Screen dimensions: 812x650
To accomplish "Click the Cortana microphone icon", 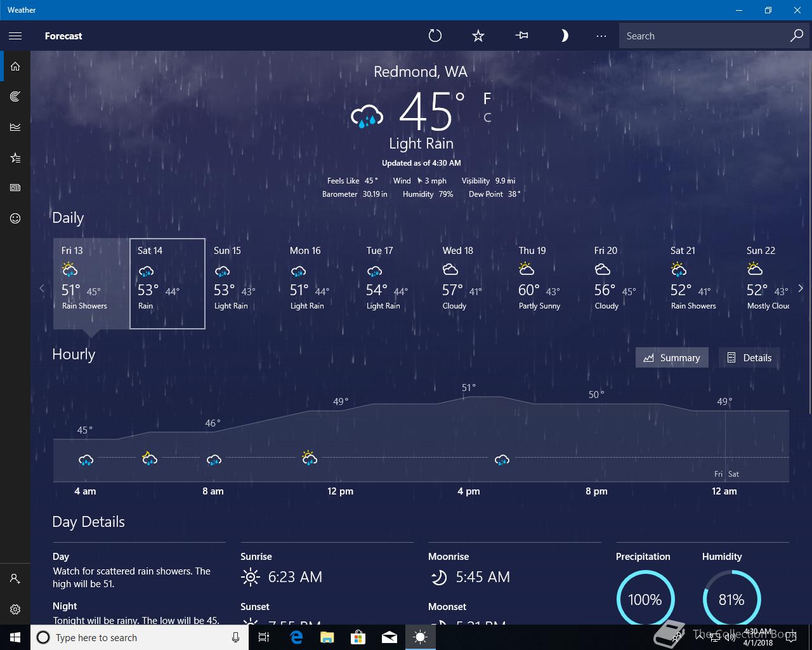I will pos(235,637).
